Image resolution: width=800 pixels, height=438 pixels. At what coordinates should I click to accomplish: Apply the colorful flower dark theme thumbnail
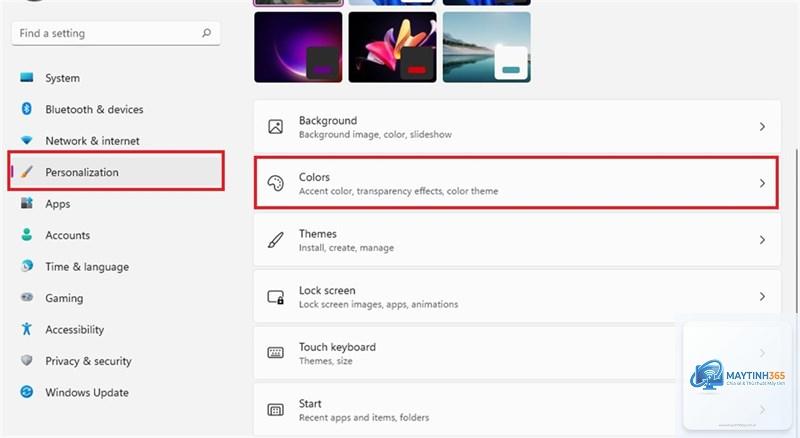click(x=392, y=47)
